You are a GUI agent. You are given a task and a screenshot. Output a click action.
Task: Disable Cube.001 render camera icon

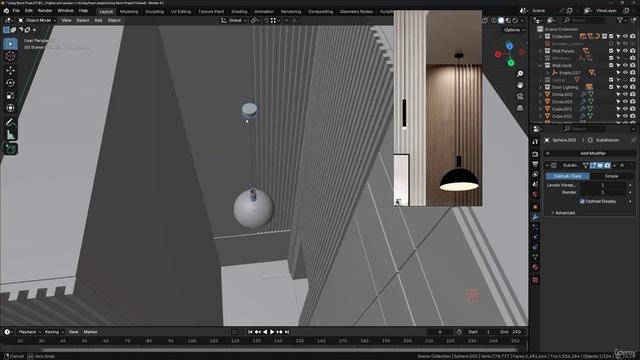pos(633,109)
